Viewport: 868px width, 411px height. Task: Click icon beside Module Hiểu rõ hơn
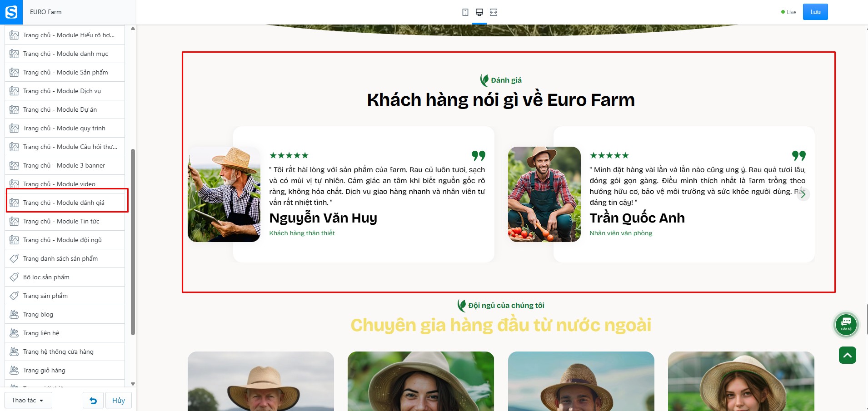tap(14, 35)
